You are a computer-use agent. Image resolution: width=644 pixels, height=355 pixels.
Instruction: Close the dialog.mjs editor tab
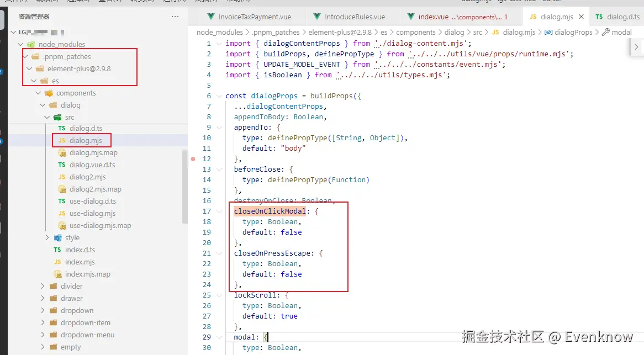(x=581, y=17)
